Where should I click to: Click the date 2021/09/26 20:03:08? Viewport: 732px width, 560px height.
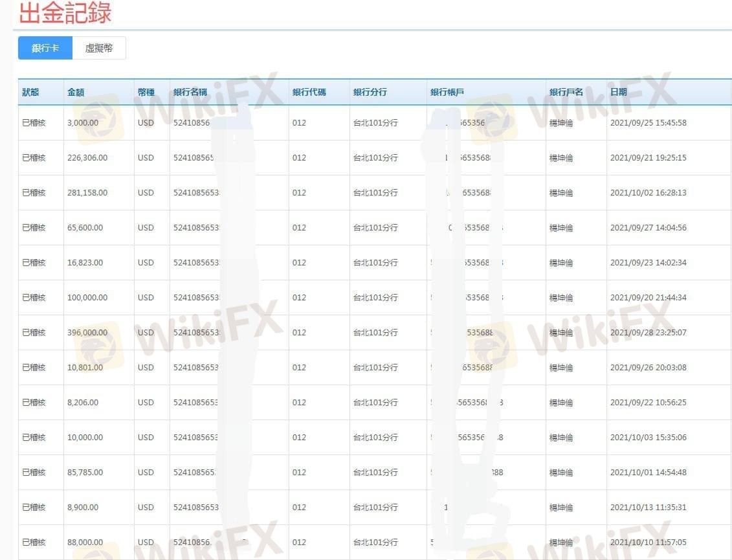(648, 368)
